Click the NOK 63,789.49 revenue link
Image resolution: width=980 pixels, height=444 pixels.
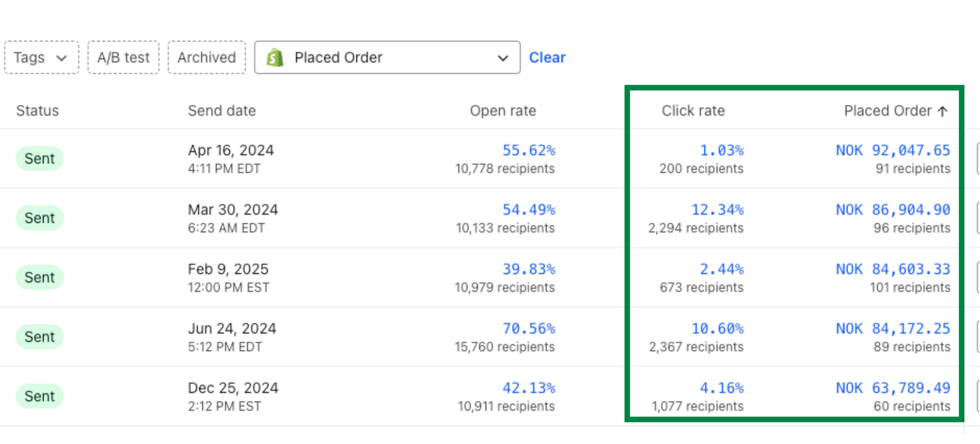[892, 388]
